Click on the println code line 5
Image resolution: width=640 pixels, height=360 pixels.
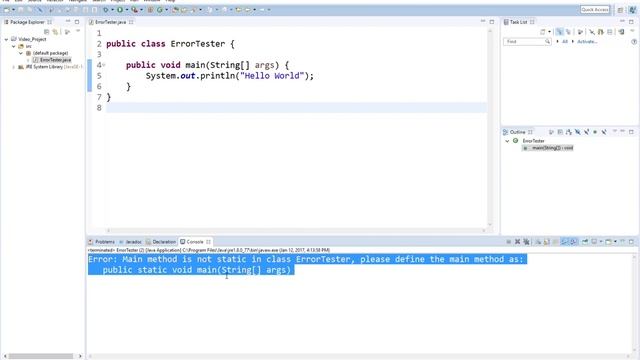click(229, 76)
